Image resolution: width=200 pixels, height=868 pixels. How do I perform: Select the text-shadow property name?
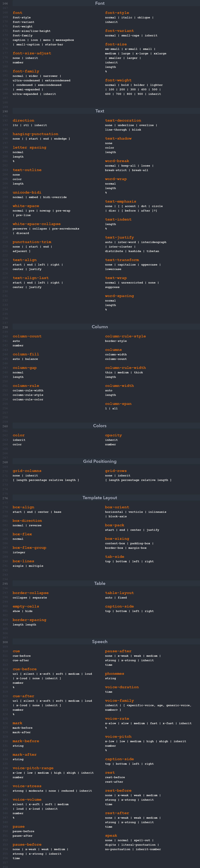pyautogui.click(x=118, y=138)
